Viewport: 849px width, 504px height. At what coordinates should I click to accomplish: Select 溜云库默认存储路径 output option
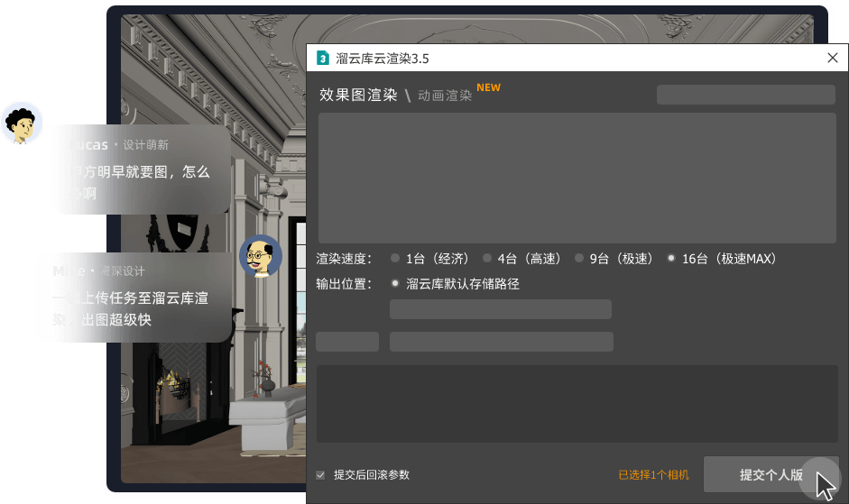coord(395,284)
